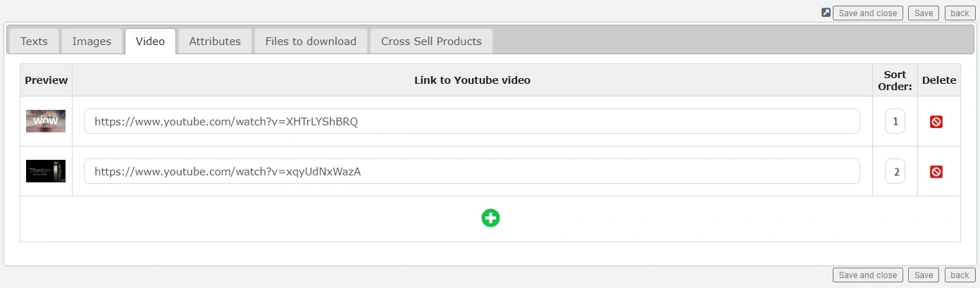This screenshot has width=980, height=288.
Task: Click the sort order field showing 1
Action: 895,122
